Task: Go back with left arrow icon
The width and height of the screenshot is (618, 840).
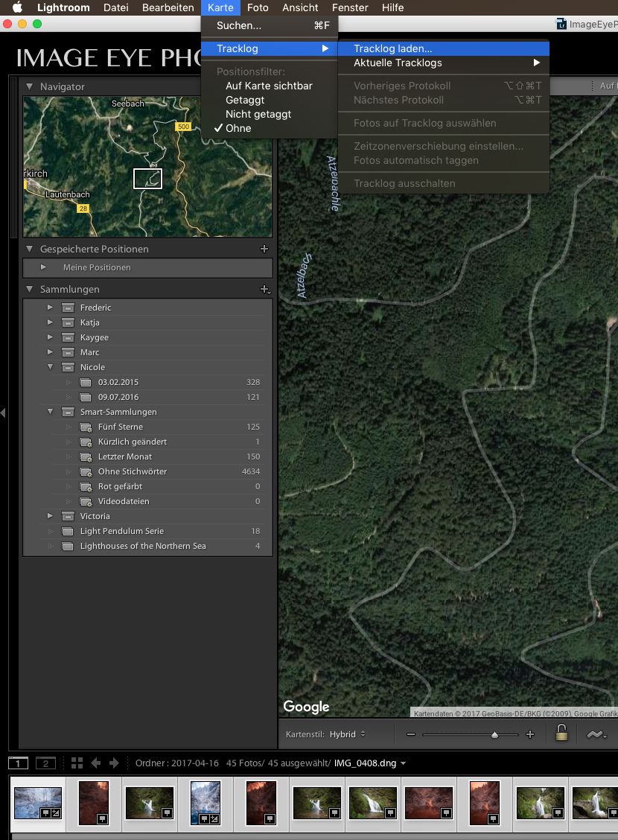Action: tap(96, 763)
